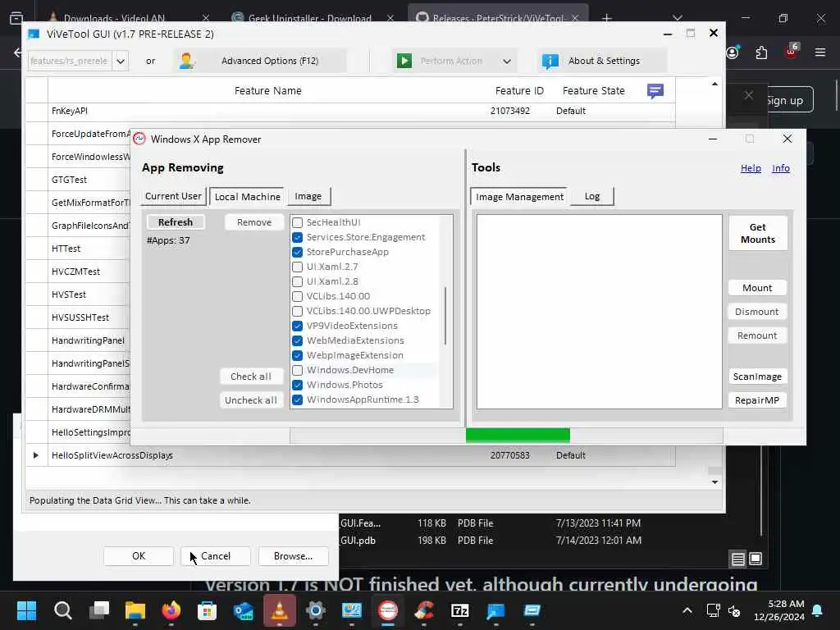The width and height of the screenshot is (840, 630).
Task: Open browser hamburger menu
Action: coord(820,52)
